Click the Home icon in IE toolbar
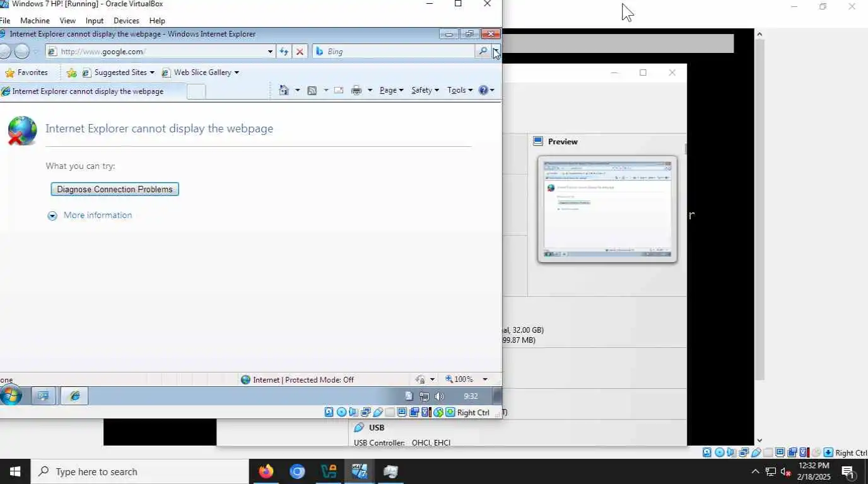 coord(284,90)
